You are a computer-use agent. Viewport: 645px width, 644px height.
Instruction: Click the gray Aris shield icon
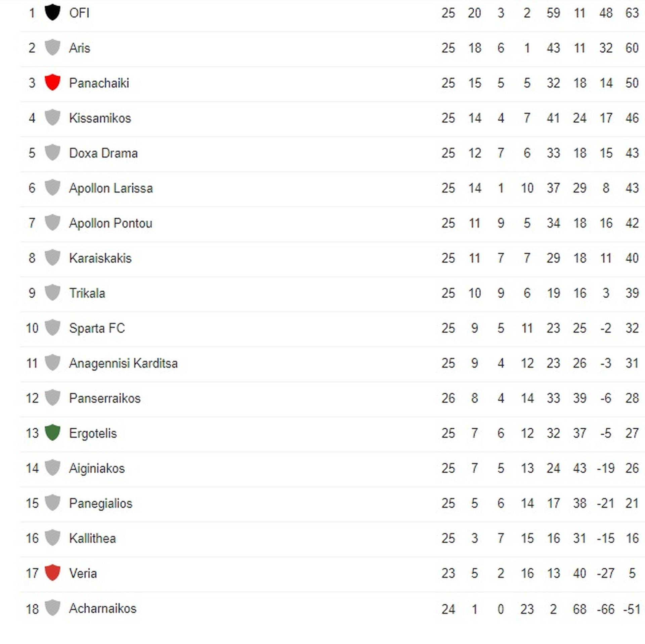[52, 47]
